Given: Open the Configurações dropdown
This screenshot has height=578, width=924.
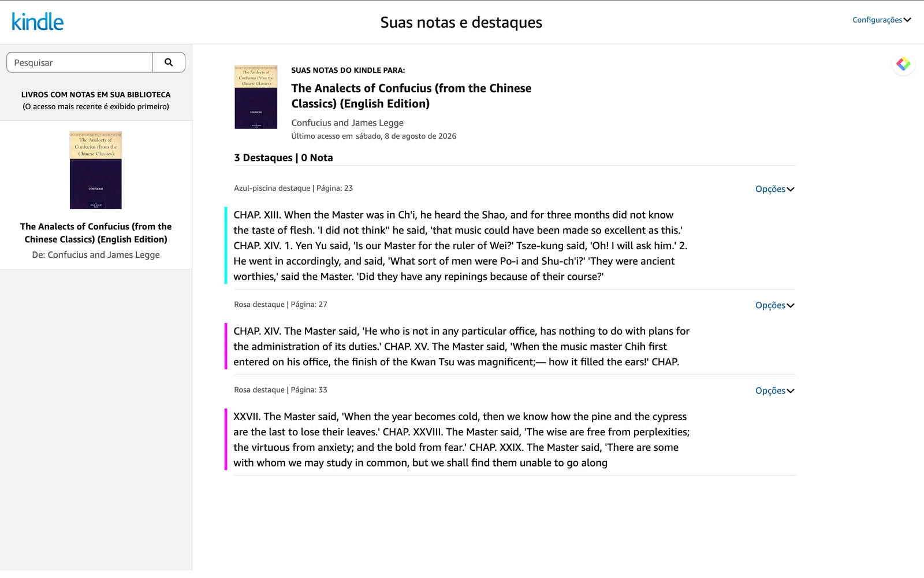Looking at the screenshot, I should point(881,20).
